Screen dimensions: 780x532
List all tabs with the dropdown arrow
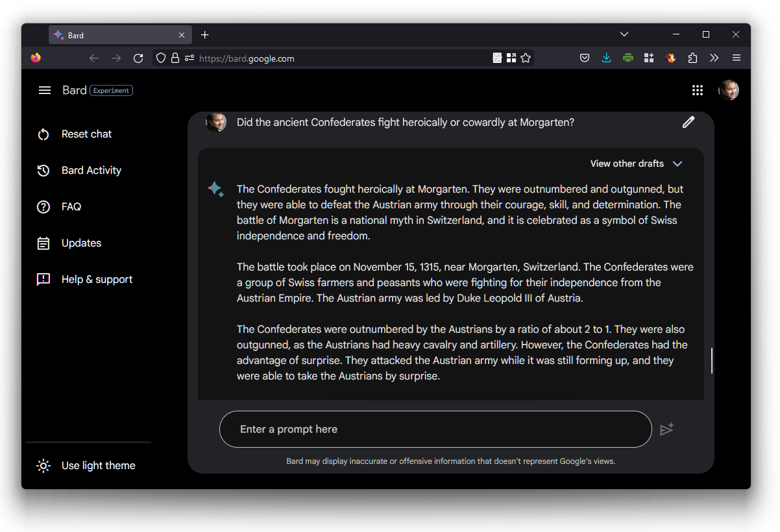[x=624, y=34]
